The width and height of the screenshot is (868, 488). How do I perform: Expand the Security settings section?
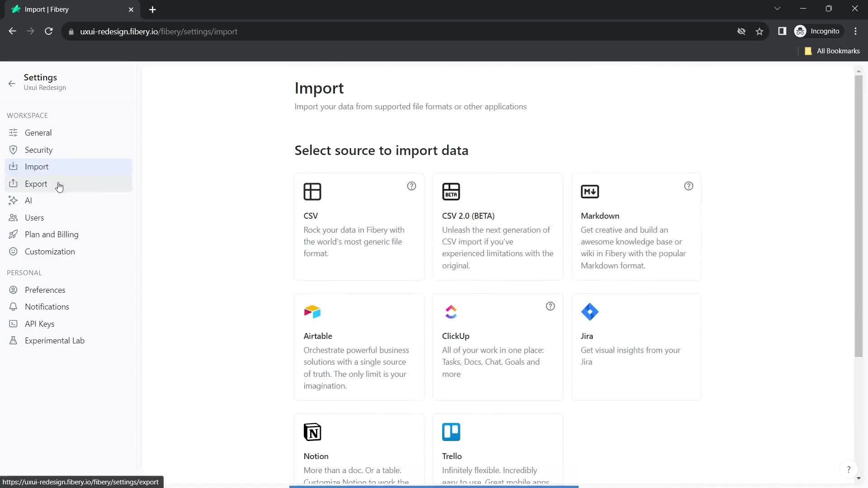click(x=39, y=150)
